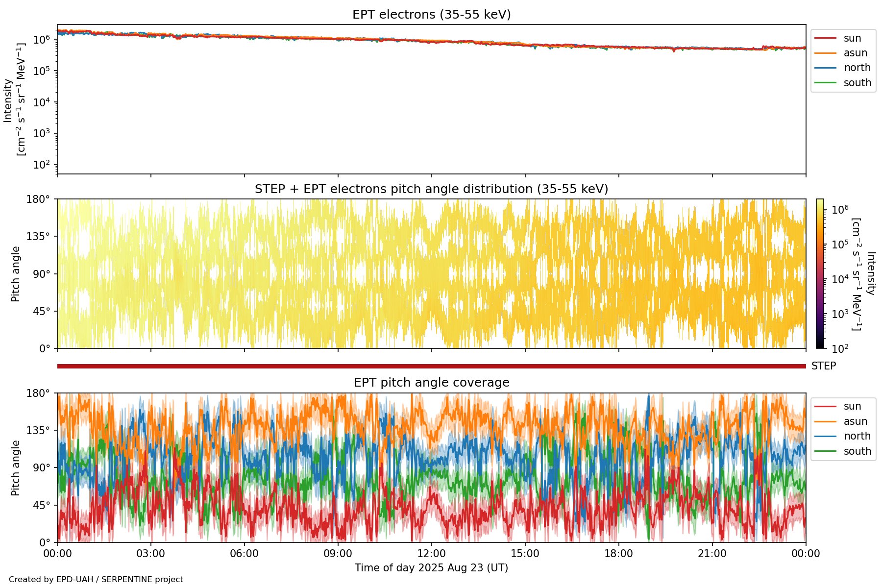
Task: Click the '18:00' tick label on the time axis
Action: pyautogui.click(x=618, y=554)
